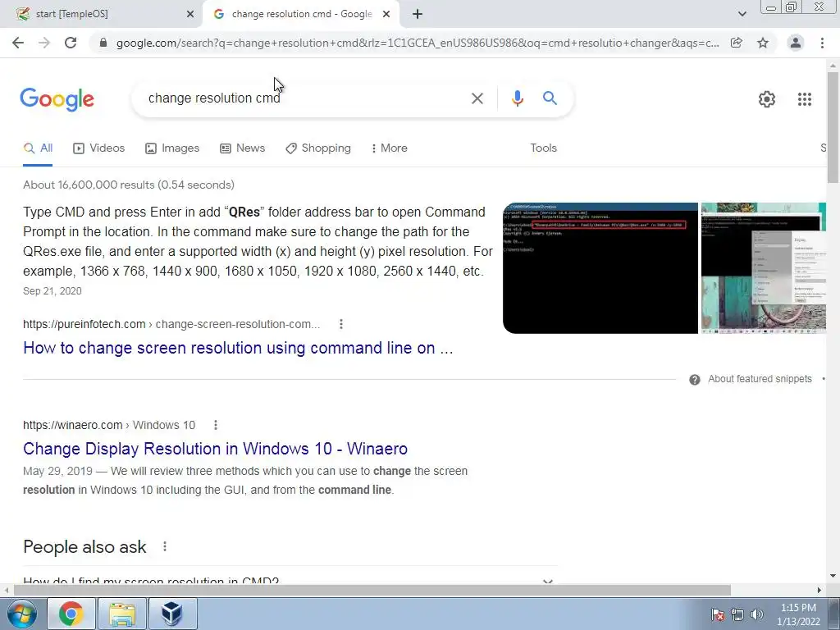Screen dimensions: 840x630
Task: Open the search Tools button
Action: pyautogui.click(x=543, y=148)
